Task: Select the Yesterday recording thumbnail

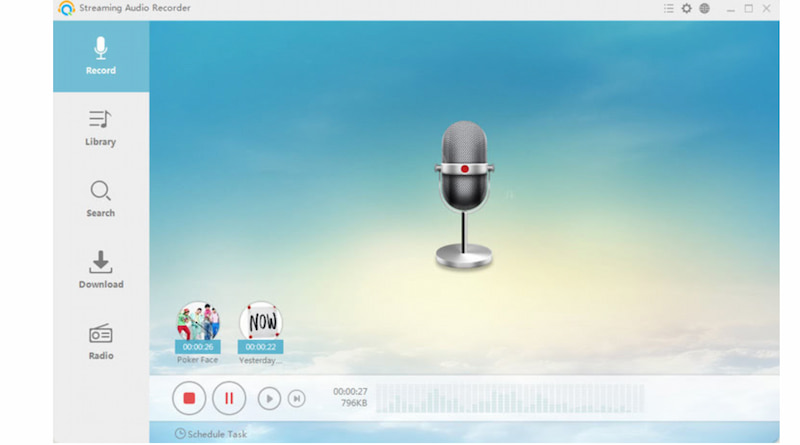Action: click(260, 322)
